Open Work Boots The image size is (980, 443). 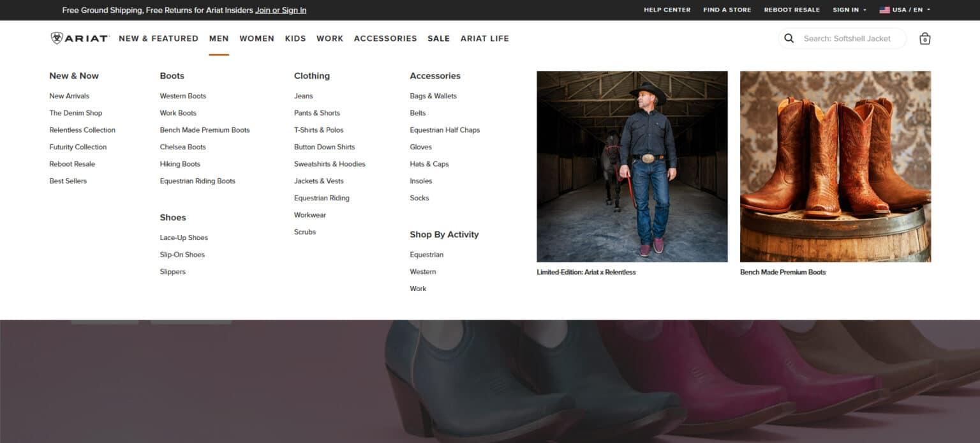(x=178, y=113)
